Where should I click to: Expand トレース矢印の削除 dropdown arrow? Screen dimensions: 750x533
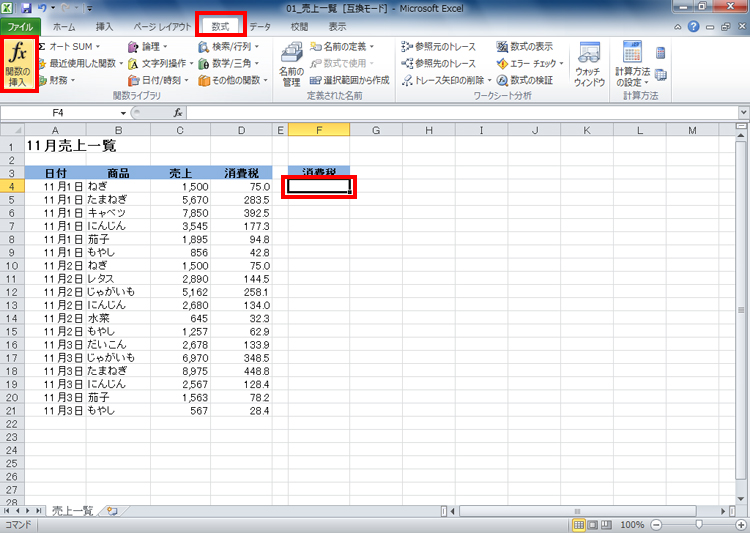point(489,80)
